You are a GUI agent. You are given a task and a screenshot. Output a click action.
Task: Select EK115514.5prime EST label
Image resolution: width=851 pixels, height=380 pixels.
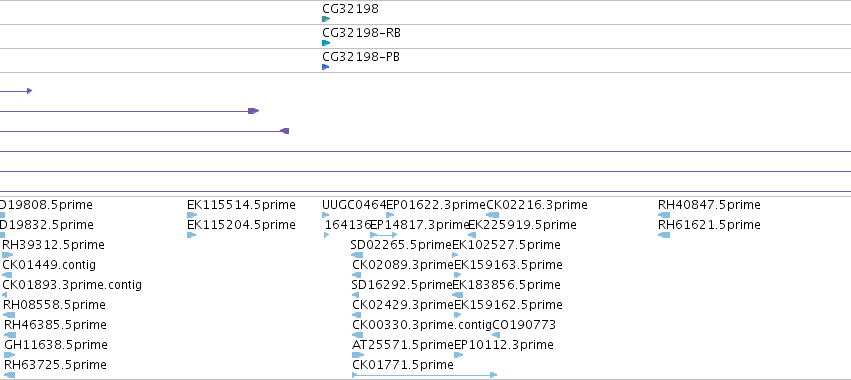click(241, 205)
